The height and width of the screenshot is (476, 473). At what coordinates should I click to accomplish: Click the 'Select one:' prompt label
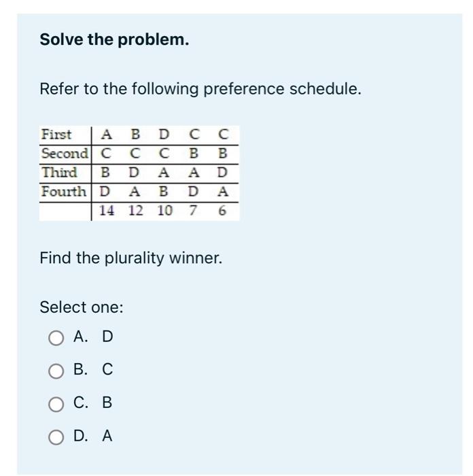tap(82, 307)
